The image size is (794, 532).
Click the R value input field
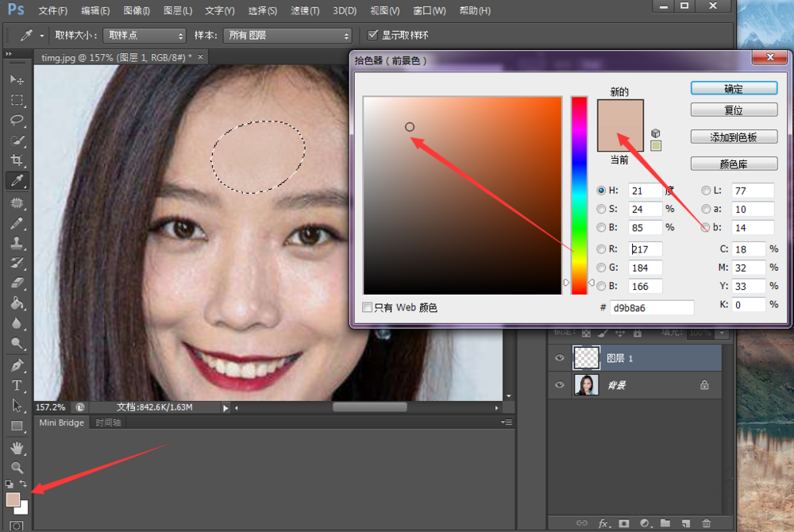(645, 249)
